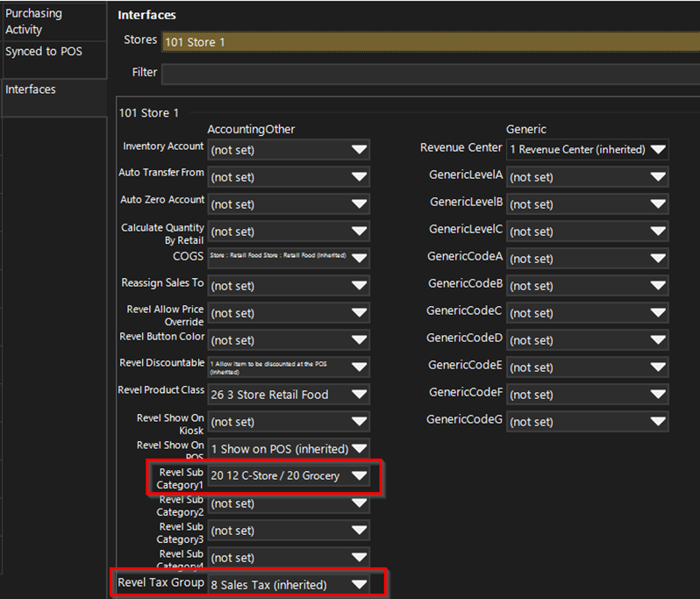This screenshot has width=700, height=599.
Task: Open the Inventory Account dropdown
Action: pyautogui.click(x=289, y=150)
